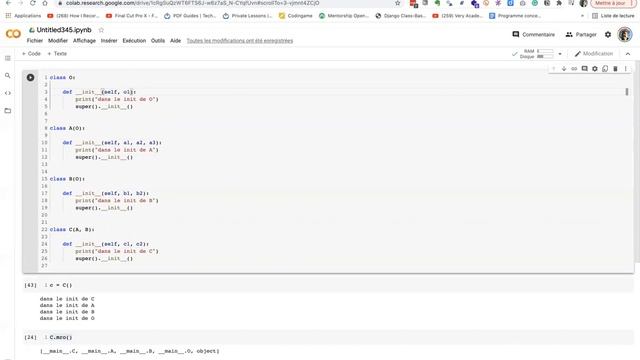Viewport: 640px width, 360px height.
Task: Open the find and replace sidebar icon
Action: pos(8,76)
